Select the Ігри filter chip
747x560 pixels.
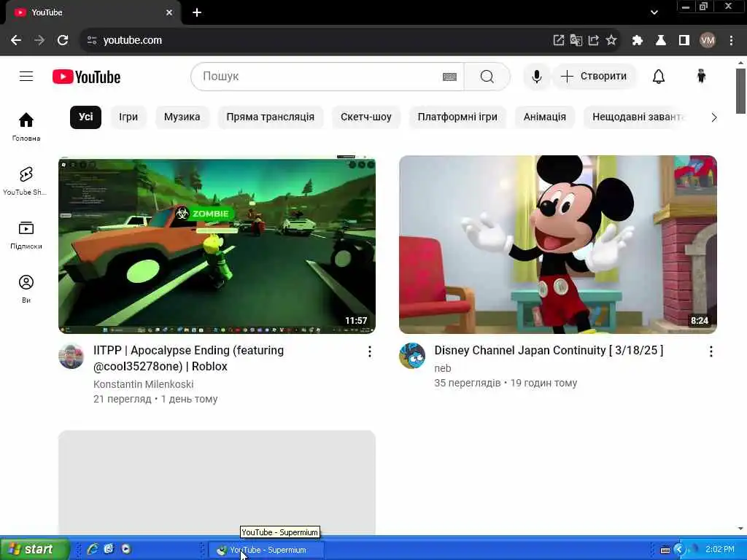(x=128, y=117)
